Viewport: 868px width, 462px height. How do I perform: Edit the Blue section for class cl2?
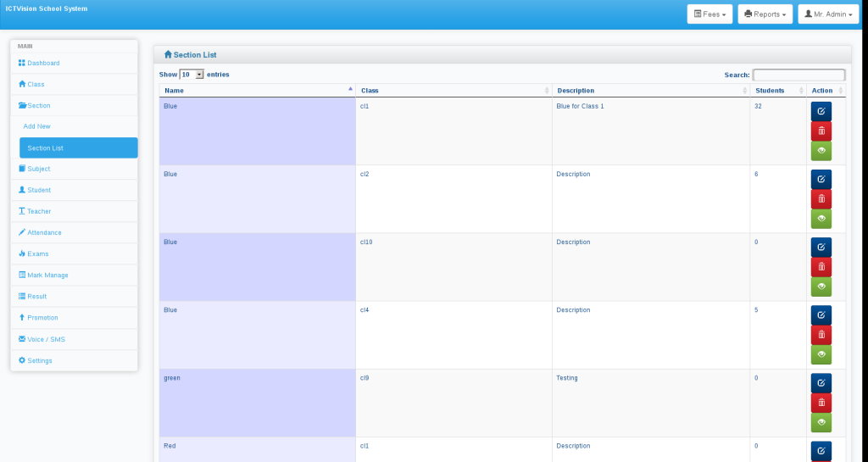[821, 179]
